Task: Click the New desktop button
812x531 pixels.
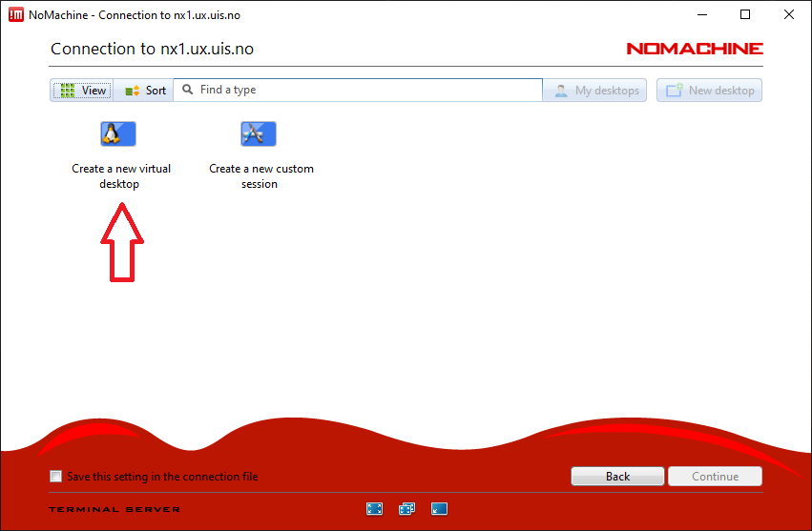Action: coord(710,90)
